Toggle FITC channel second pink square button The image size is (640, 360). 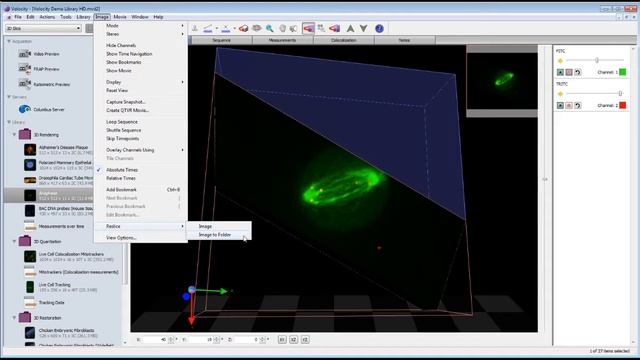(569, 72)
